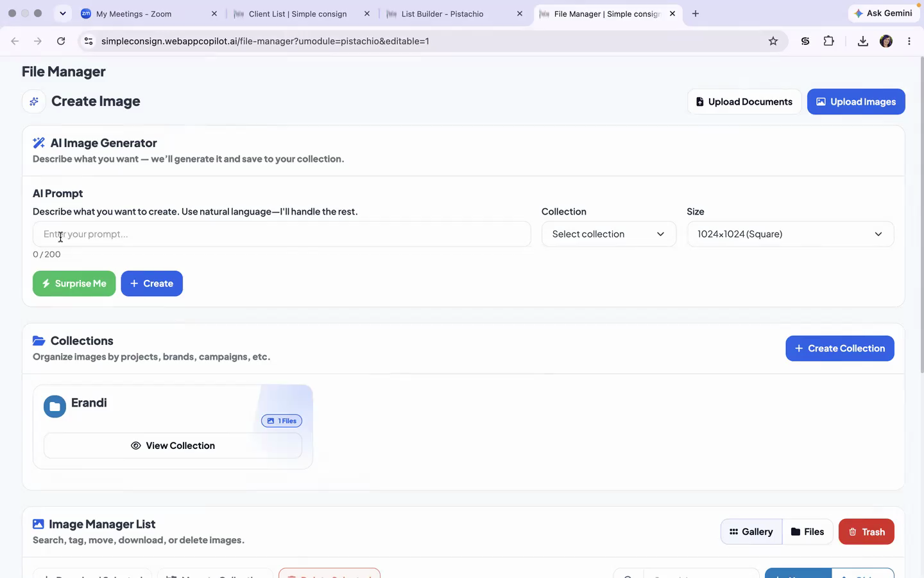
Task: Switch to My Meetings - Zoom tab
Action: click(149, 13)
